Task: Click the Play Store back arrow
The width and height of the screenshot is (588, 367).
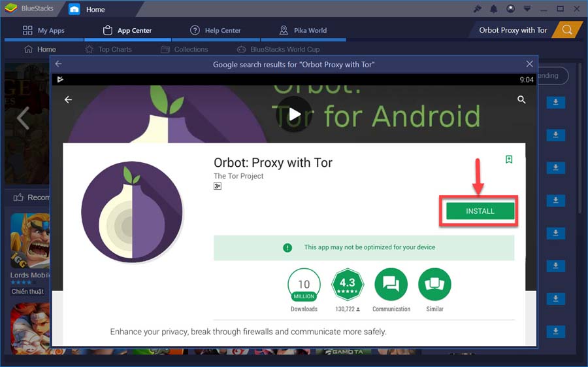Action: [68, 99]
